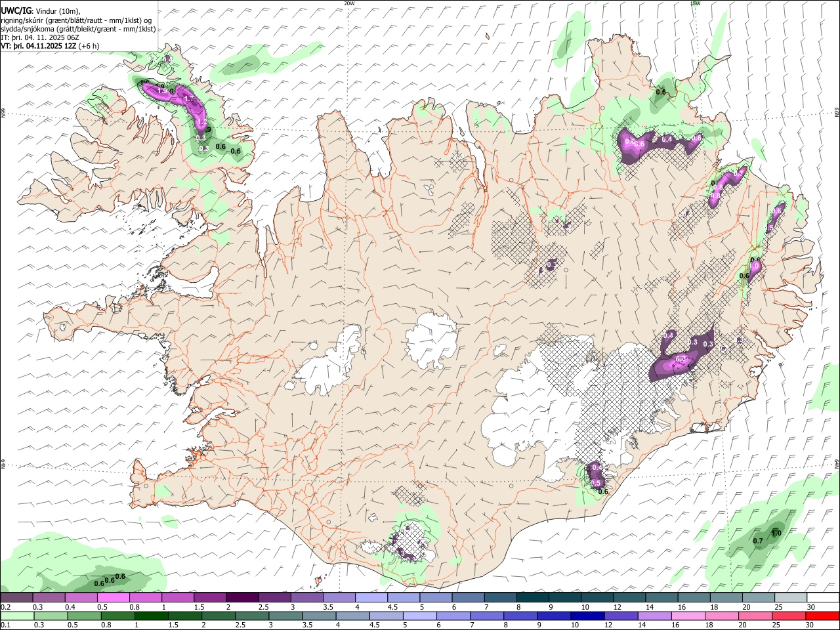This screenshot has height=630, width=840.
Task: Pick upper scale swatch between 0.2 and 0.3
Action: (16, 597)
